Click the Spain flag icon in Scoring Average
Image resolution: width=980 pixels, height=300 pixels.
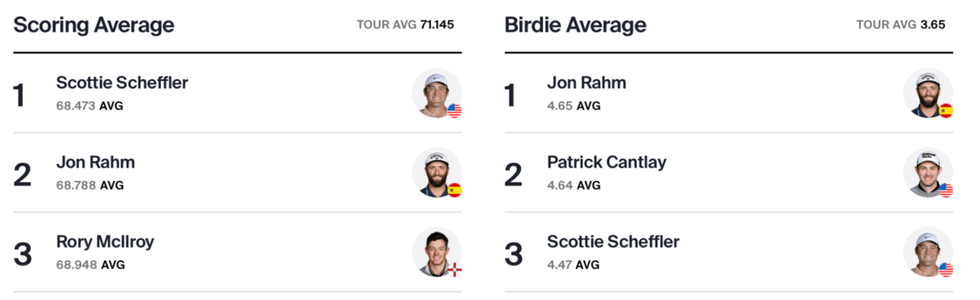454,190
